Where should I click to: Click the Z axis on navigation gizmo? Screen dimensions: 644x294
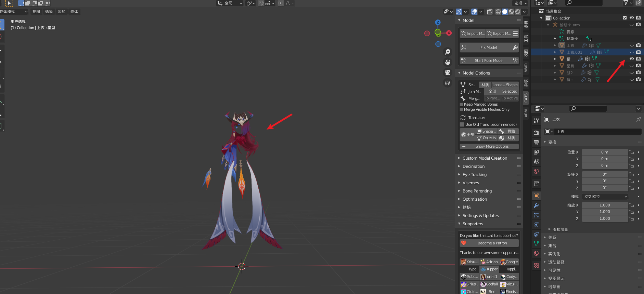coord(438,22)
